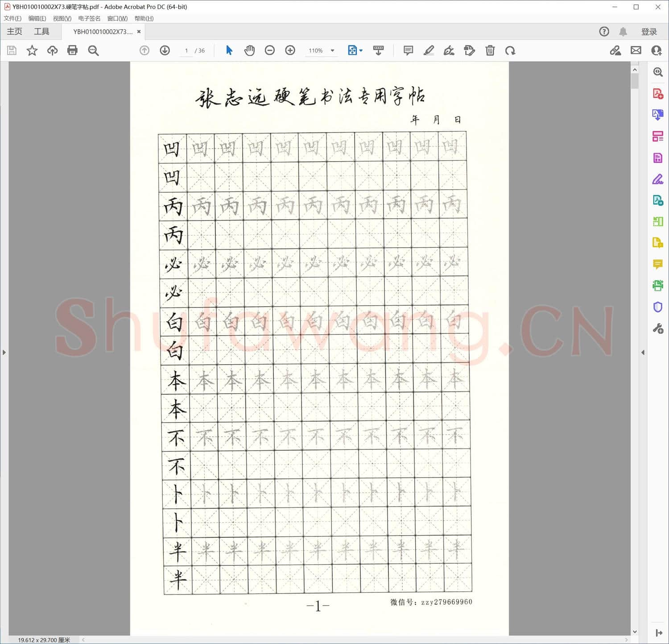Viewport: 669px width, 644px height.
Task: Select the YBH010010002X73 document tab
Action: coord(103,32)
